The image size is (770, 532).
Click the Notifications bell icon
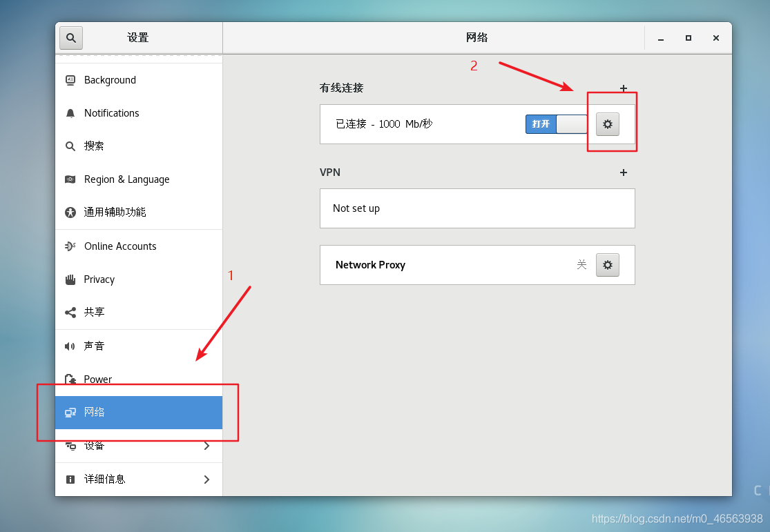70,113
